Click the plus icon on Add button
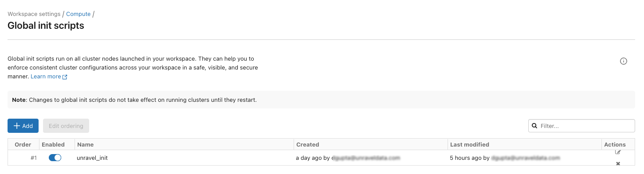The width and height of the screenshot is (644, 174). pos(17,126)
